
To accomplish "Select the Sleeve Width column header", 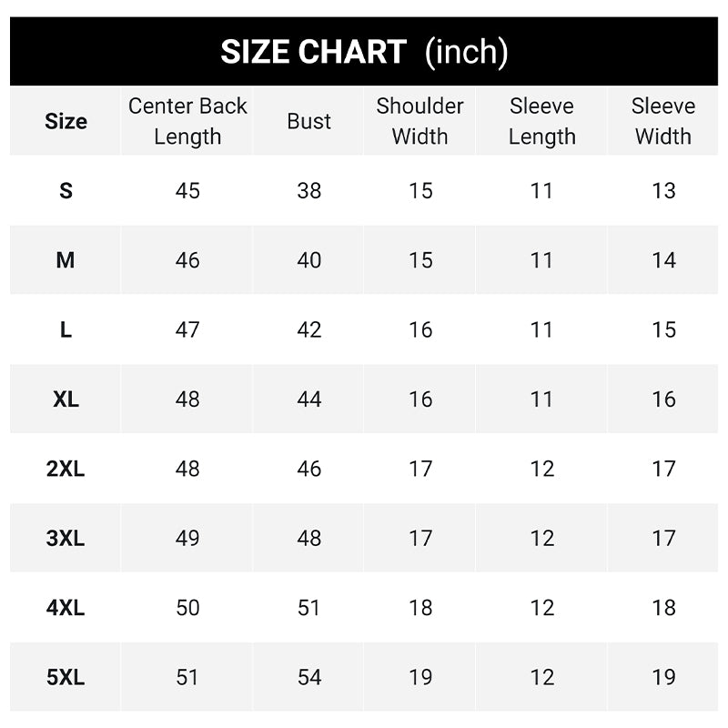I will coord(663,121).
